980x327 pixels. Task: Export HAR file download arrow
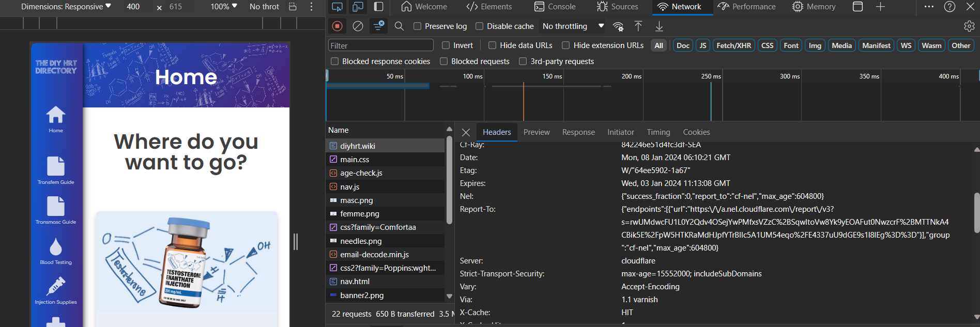(x=659, y=26)
